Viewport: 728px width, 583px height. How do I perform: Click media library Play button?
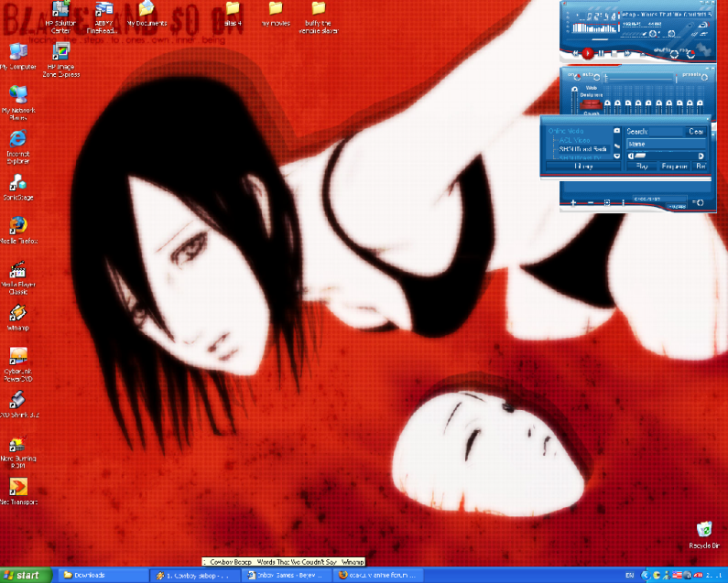(x=642, y=167)
